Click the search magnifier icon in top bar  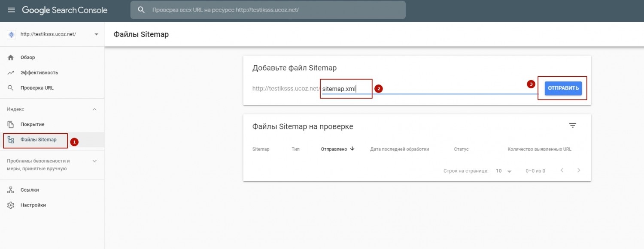point(141,10)
